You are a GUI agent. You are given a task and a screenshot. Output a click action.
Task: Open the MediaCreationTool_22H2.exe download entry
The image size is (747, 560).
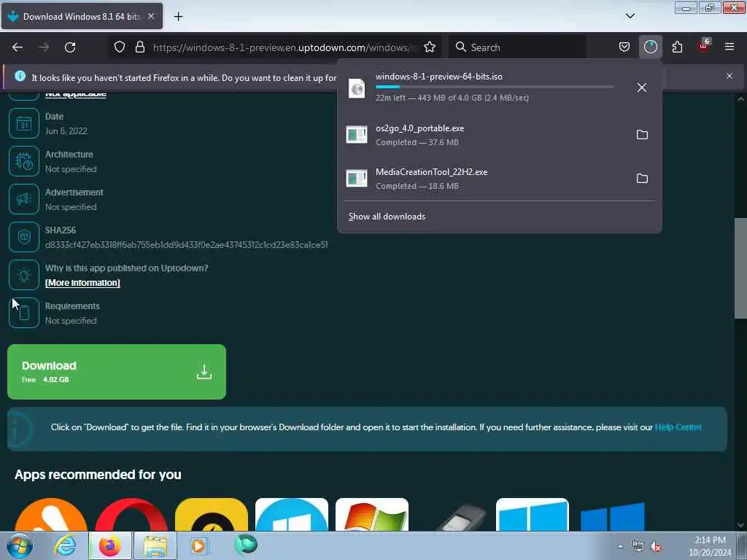[485, 179]
